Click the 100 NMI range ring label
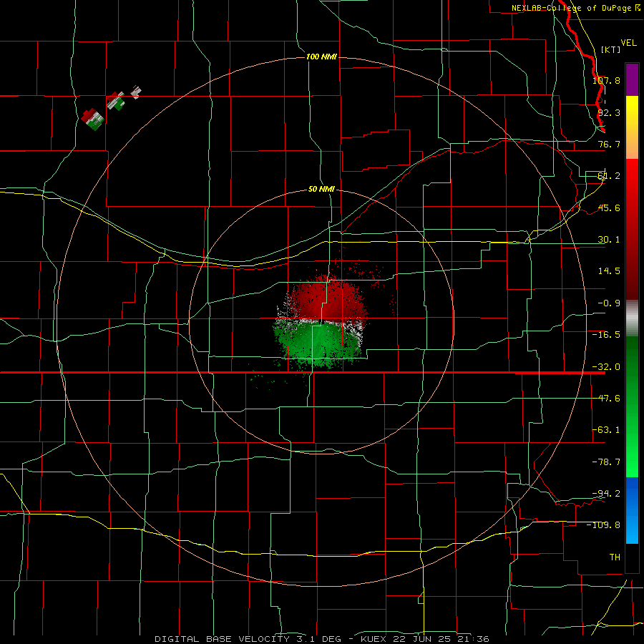This screenshot has width=644, height=644. point(321,57)
